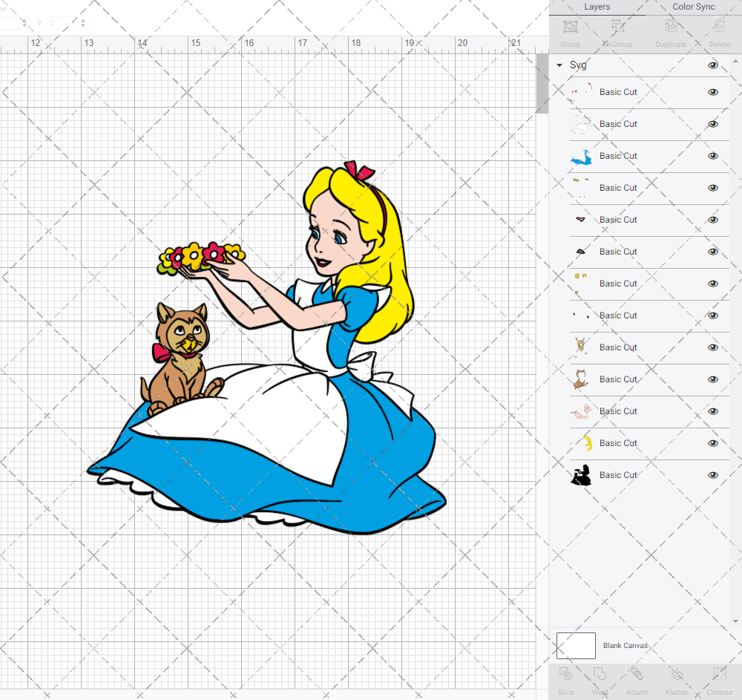Click the layers panel scroll-down arrow
742x700 pixels.
point(735,621)
